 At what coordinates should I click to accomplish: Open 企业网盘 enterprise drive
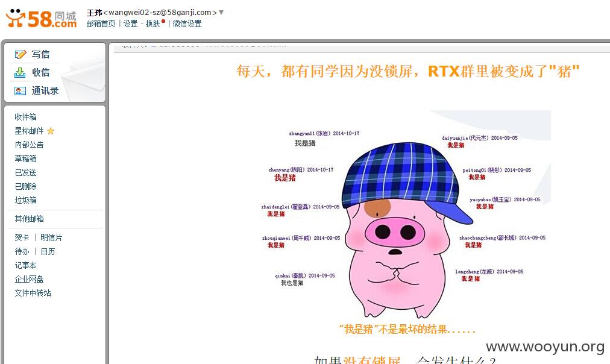(29, 279)
